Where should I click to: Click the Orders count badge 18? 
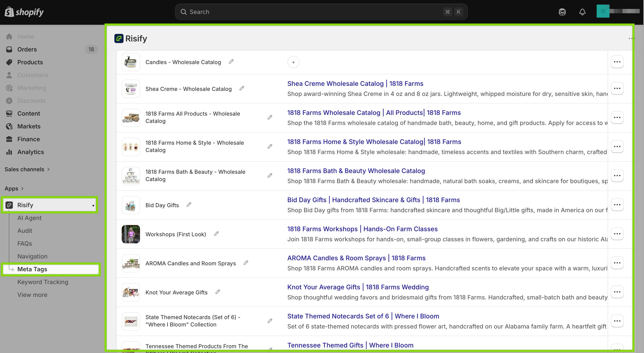(x=91, y=49)
